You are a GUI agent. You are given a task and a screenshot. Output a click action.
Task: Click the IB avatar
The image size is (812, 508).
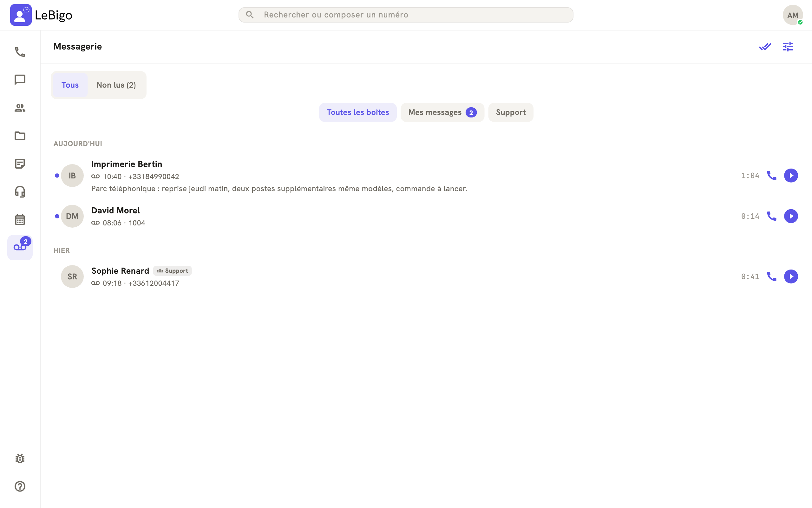[x=72, y=176]
